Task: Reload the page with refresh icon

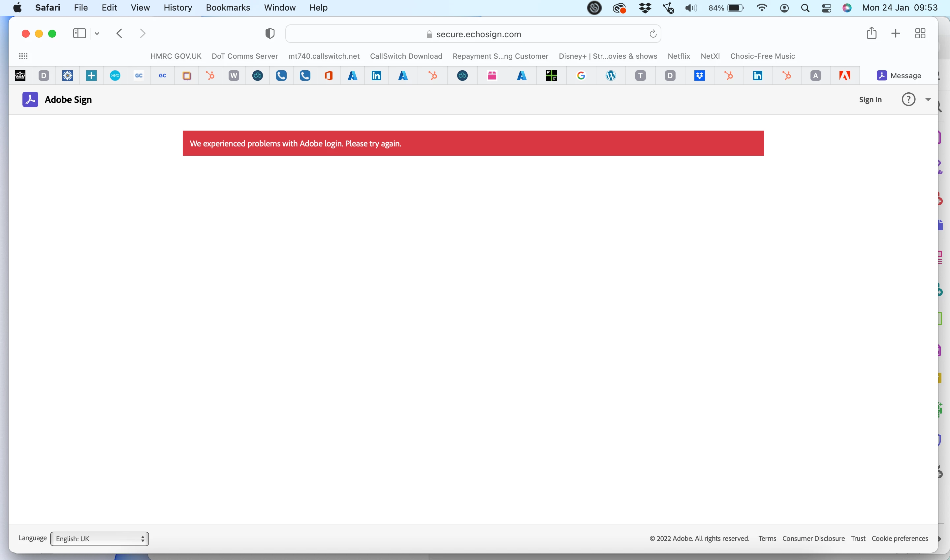Action: [652, 34]
